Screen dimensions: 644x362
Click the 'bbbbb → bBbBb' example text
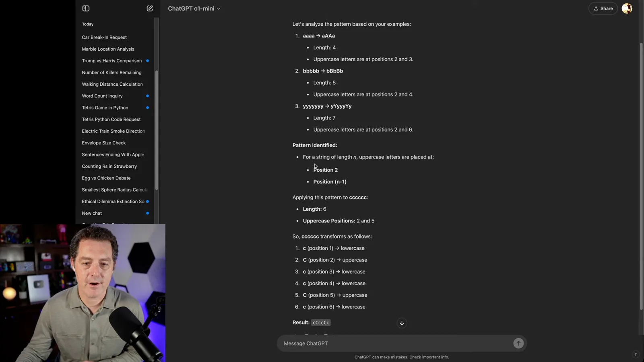click(x=323, y=71)
